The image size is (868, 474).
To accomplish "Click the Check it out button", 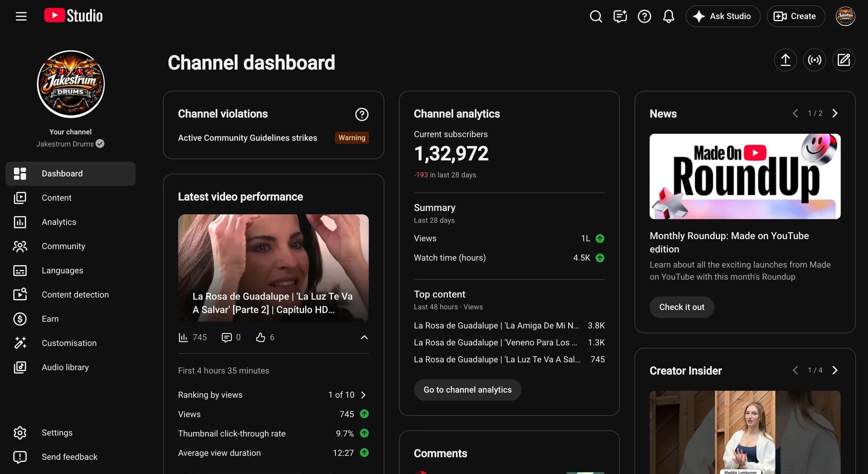I will click(682, 307).
